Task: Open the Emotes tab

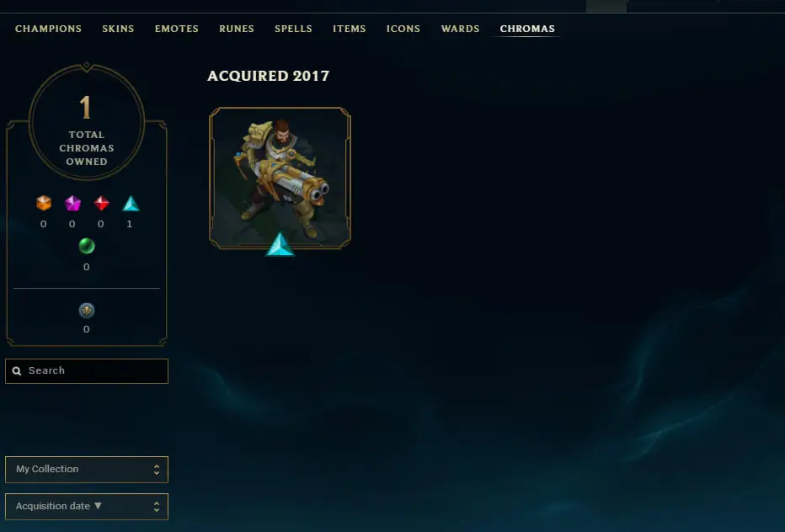Action: 177,29
